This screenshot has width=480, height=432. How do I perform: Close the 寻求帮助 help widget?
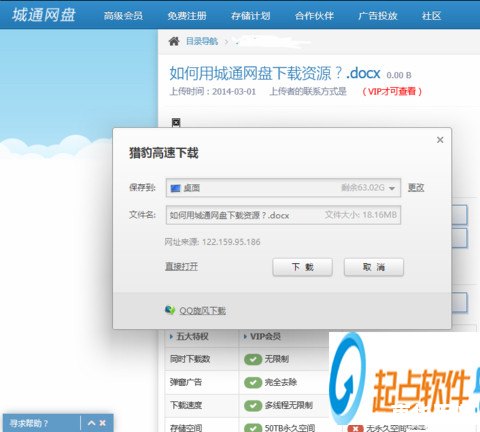[102, 423]
